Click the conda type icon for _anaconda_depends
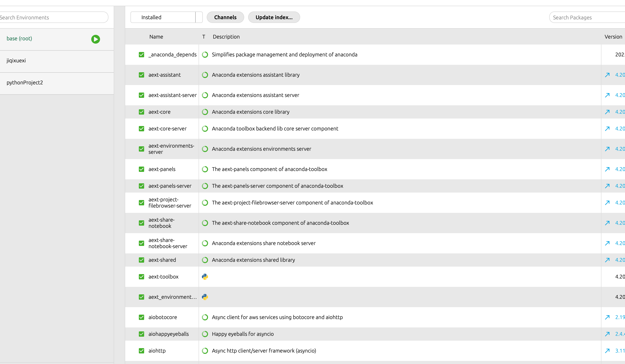Screen dimensions: 625x364 pos(205,55)
